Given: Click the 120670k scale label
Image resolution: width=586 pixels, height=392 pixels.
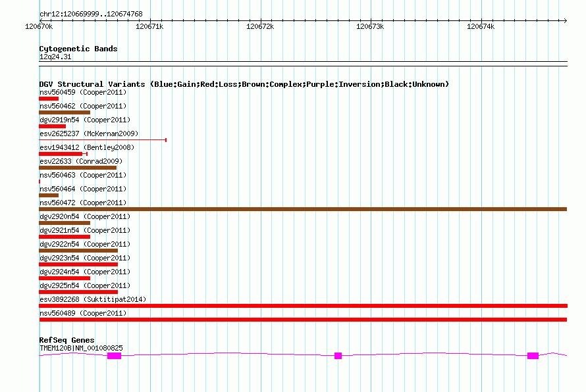Looking at the screenshot, I should coord(39,26).
